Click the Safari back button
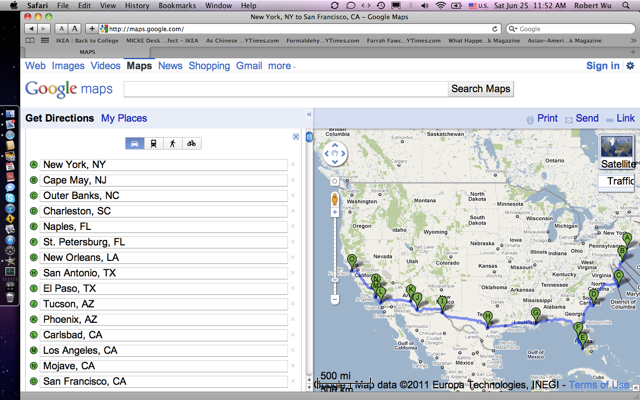This screenshot has width=640, height=400. pos(31,29)
